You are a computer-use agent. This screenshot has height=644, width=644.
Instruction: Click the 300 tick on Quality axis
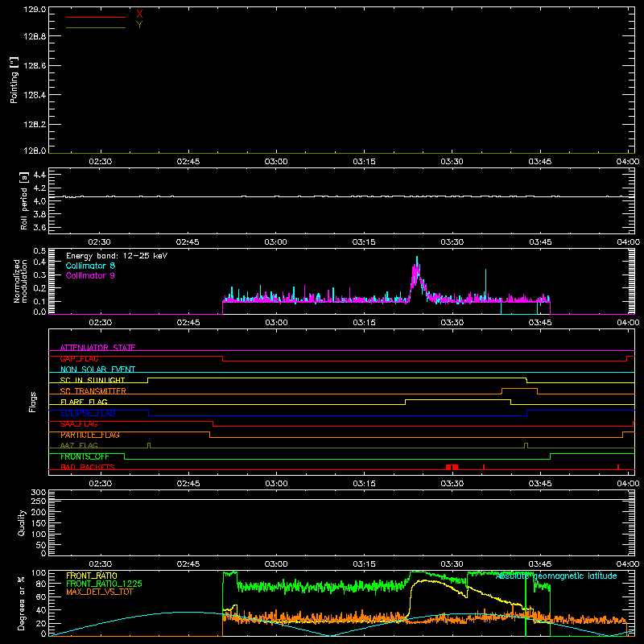click(39, 493)
